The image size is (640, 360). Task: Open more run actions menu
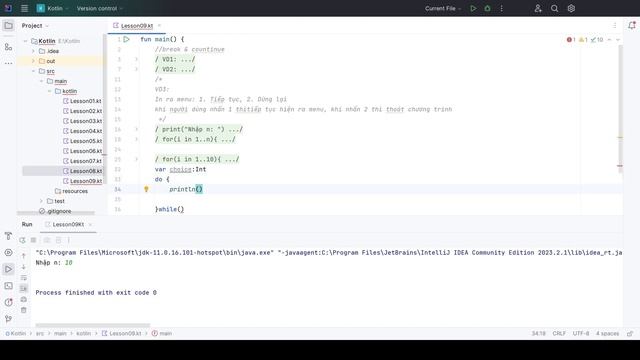pos(502,8)
